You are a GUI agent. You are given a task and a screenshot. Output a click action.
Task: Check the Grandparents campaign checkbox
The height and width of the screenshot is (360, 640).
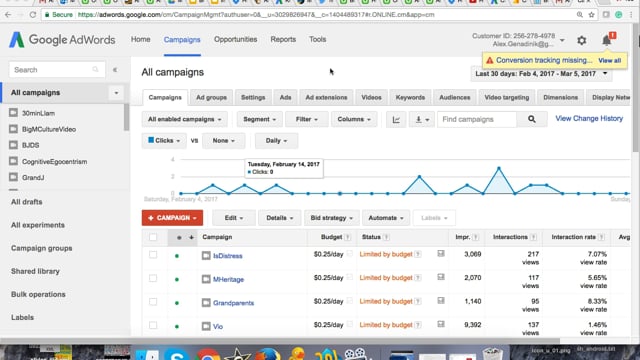coord(153,302)
